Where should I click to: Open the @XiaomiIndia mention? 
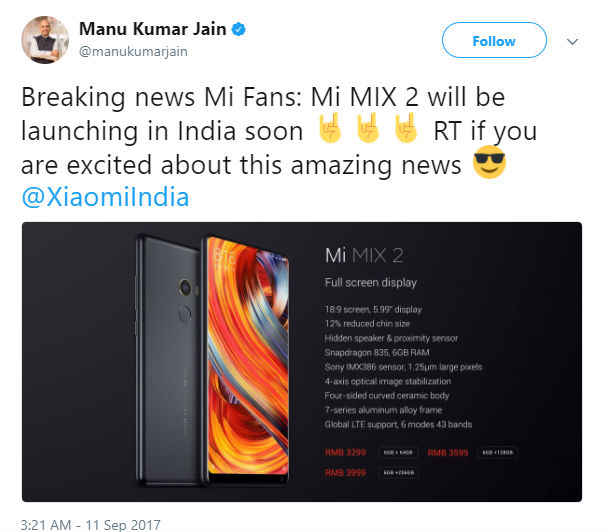pyautogui.click(x=105, y=197)
